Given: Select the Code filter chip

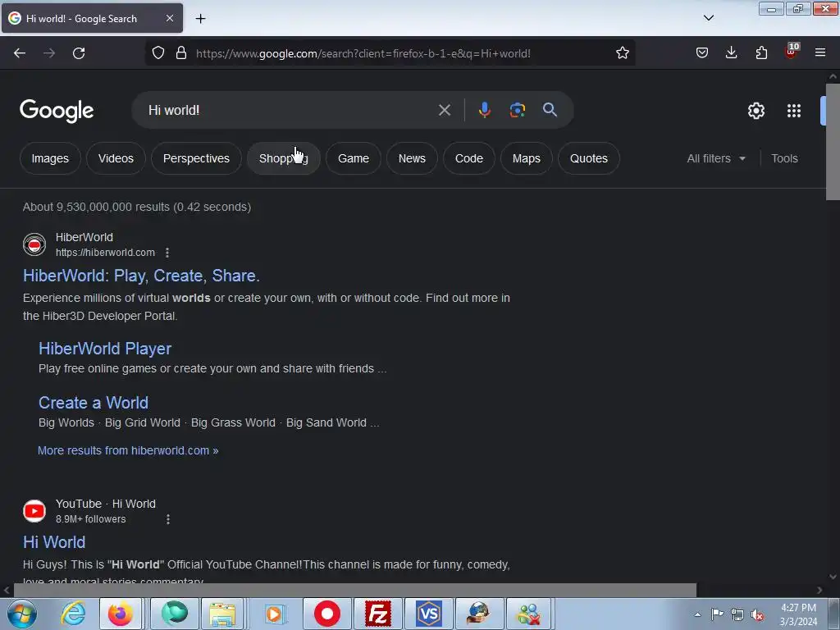Looking at the screenshot, I should [469, 158].
